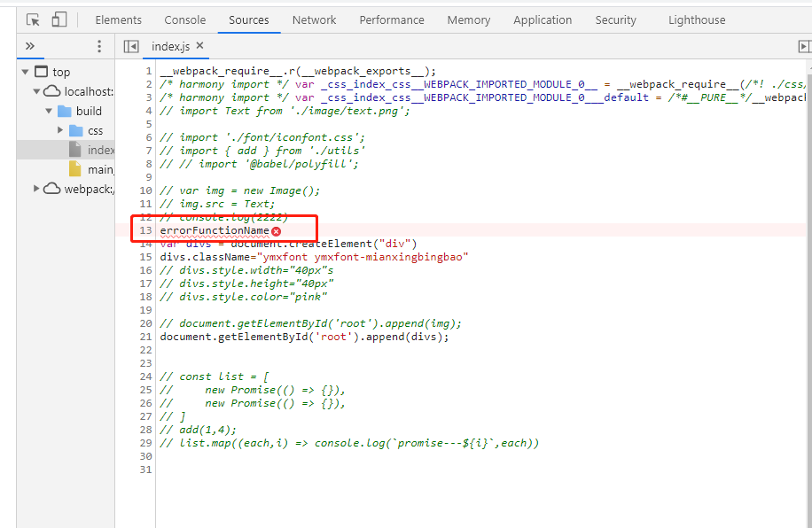Set a breakpoint on line 15
The height and width of the screenshot is (528, 812).
(x=144, y=256)
